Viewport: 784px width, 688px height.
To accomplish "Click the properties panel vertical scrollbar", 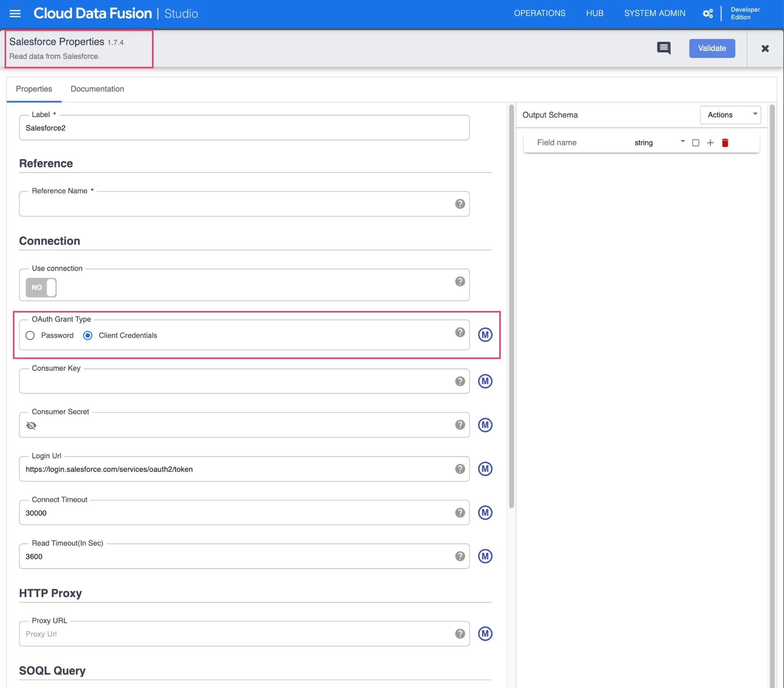I will (x=511, y=307).
